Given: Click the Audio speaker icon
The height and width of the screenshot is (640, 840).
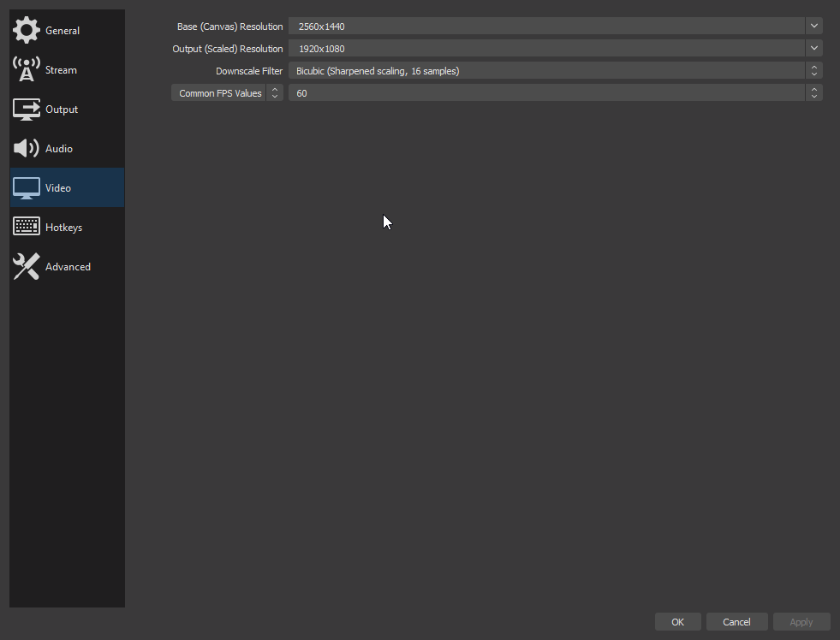Looking at the screenshot, I should click(27, 149).
